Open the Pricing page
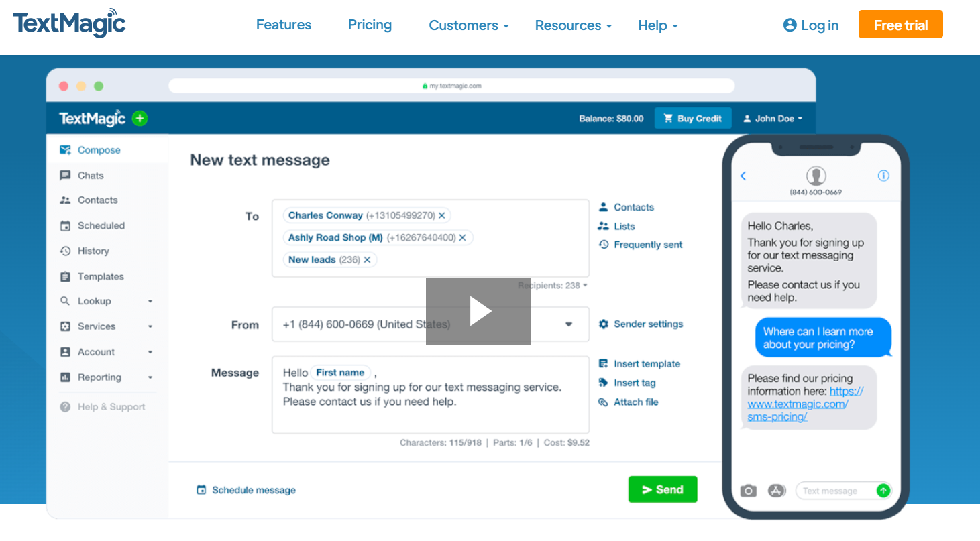 click(x=370, y=25)
